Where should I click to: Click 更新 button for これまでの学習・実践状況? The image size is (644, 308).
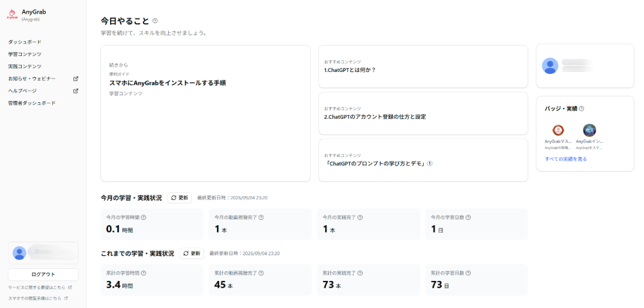pyautogui.click(x=192, y=253)
